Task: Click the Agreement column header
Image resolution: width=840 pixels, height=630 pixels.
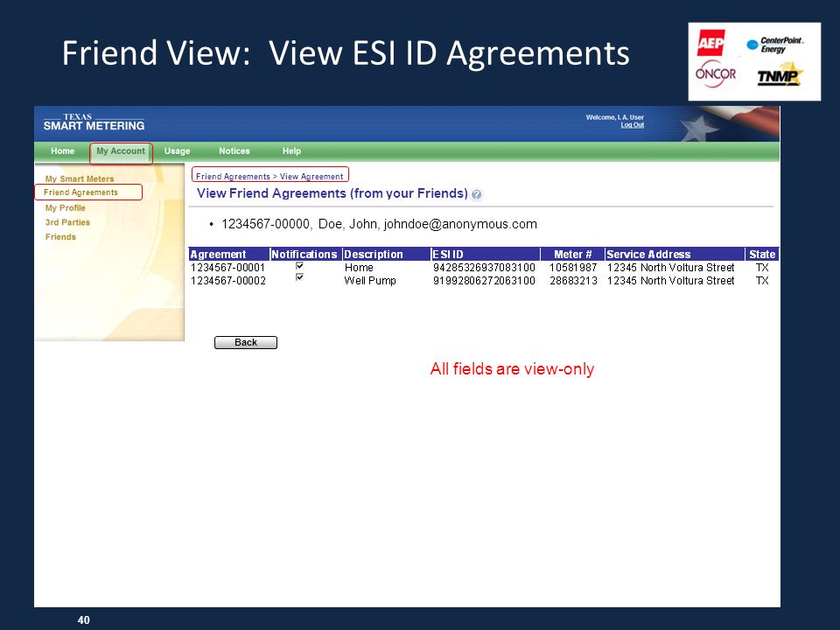Action: [x=229, y=254]
